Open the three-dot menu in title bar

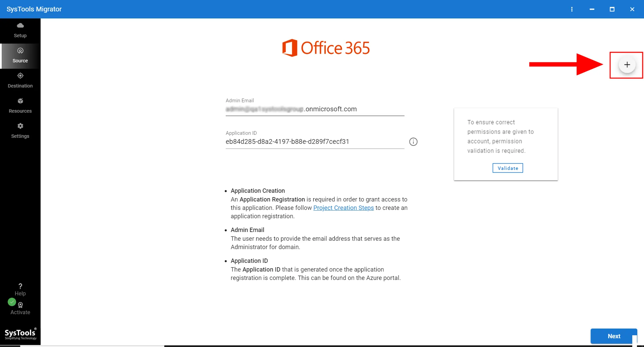click(x=572, y=9)
